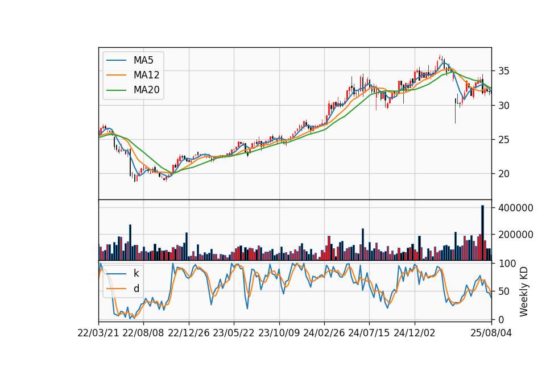Click the price axis value 20
Screen dimensions: 546x392
tap(504, 174)
